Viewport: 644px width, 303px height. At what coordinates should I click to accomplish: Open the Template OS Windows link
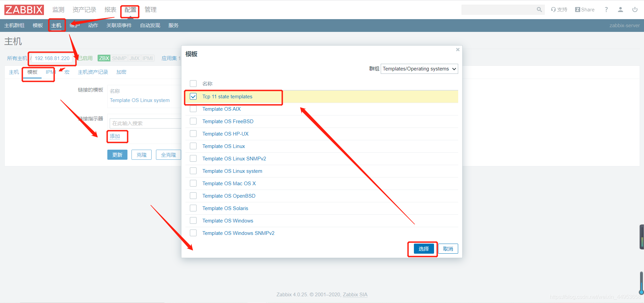pos(228,221)
